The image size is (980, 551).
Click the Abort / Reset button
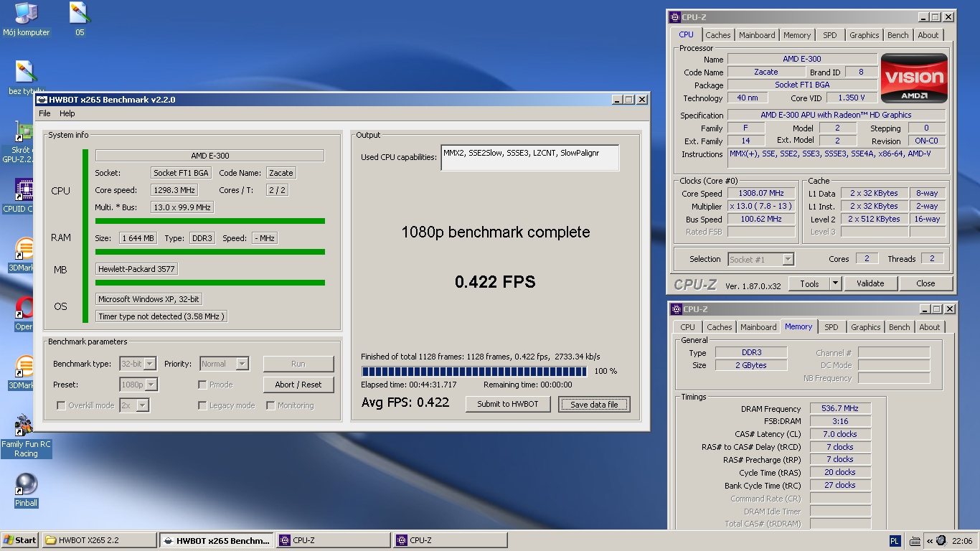[298, 385]
